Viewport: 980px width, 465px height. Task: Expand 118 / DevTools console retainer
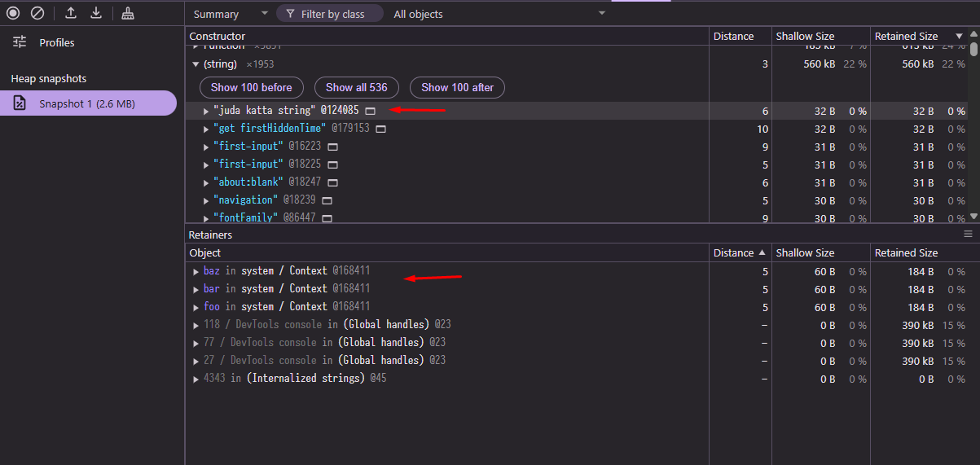[196, 325]
